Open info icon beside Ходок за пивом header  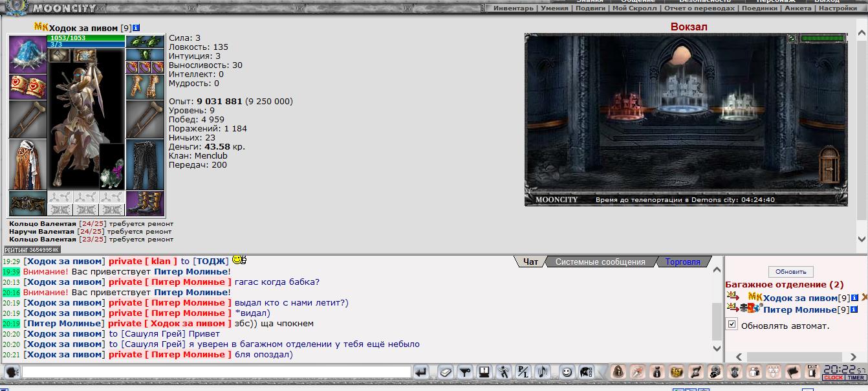click(136, 28)
